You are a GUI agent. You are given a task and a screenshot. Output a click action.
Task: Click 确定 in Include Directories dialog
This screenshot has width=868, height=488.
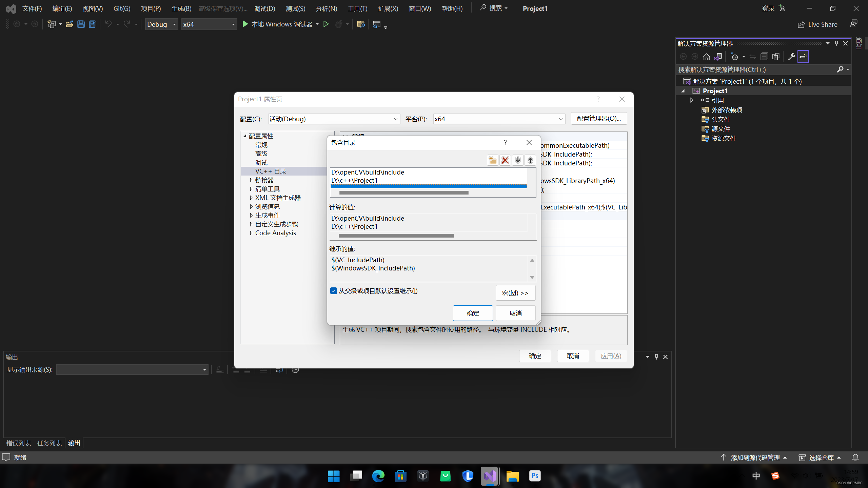click(x=473, y=313)
